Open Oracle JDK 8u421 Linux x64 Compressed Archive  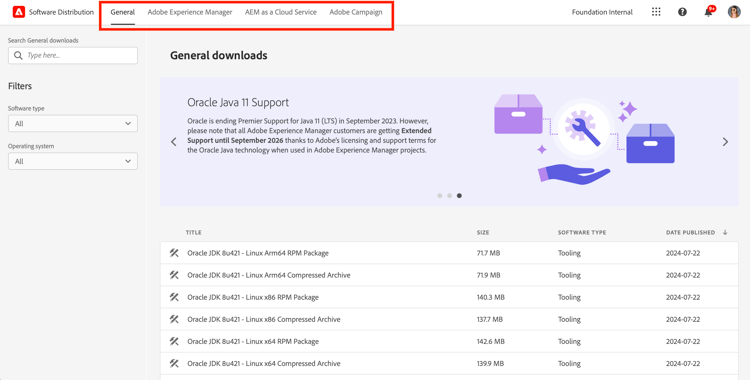click(x=264, y=363)
